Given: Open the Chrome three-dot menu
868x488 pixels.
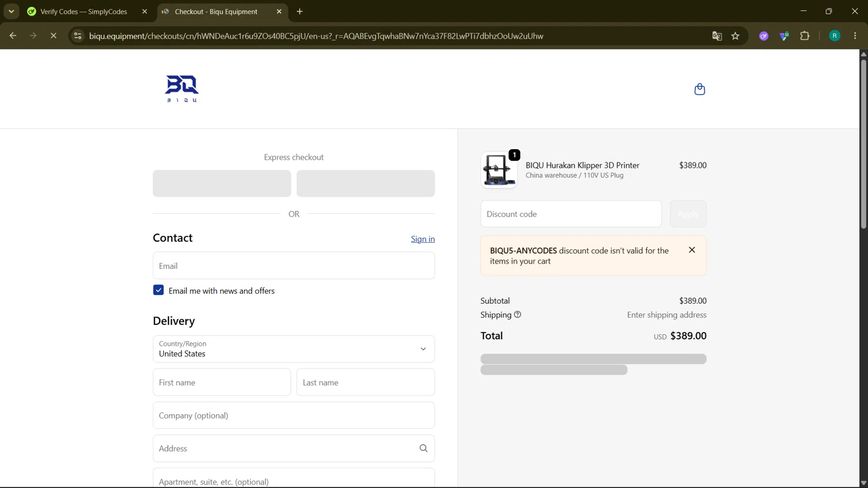Looking at the screenshot, I should [855, 36].
